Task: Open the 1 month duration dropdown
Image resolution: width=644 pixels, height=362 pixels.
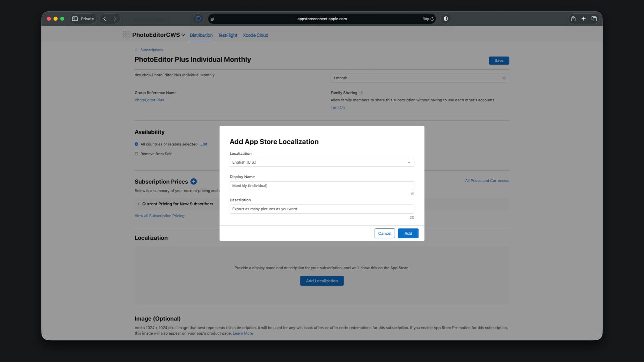Action: pyautogui.click(x=420, y=78)
